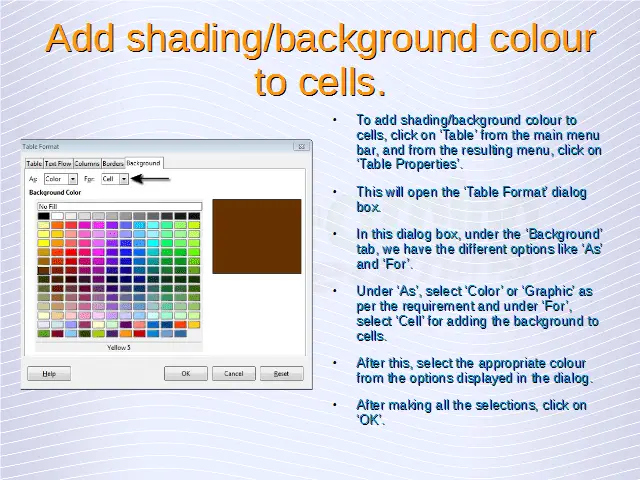Viewport: 640px width, 480px height.
Task: Select the Columns tab
Action: click(86, 163)
